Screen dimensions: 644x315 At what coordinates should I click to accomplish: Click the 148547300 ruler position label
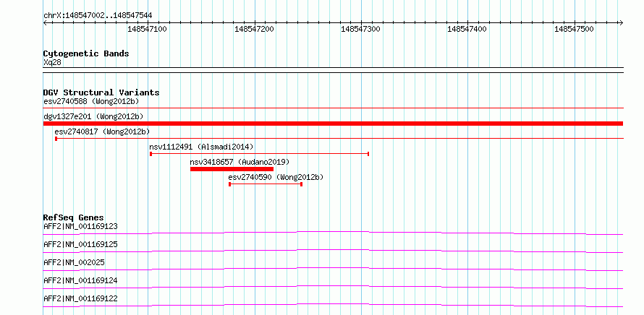360,29
